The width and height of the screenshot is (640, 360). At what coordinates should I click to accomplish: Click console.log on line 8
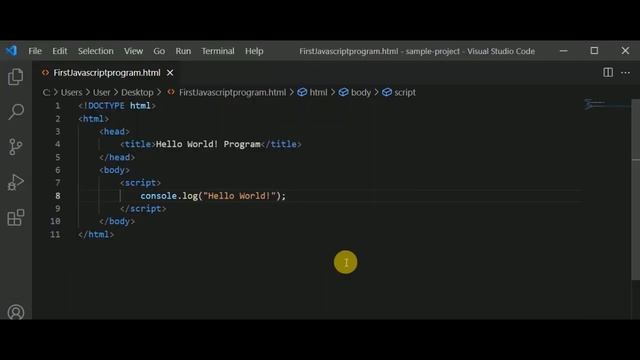pos(169,196)
